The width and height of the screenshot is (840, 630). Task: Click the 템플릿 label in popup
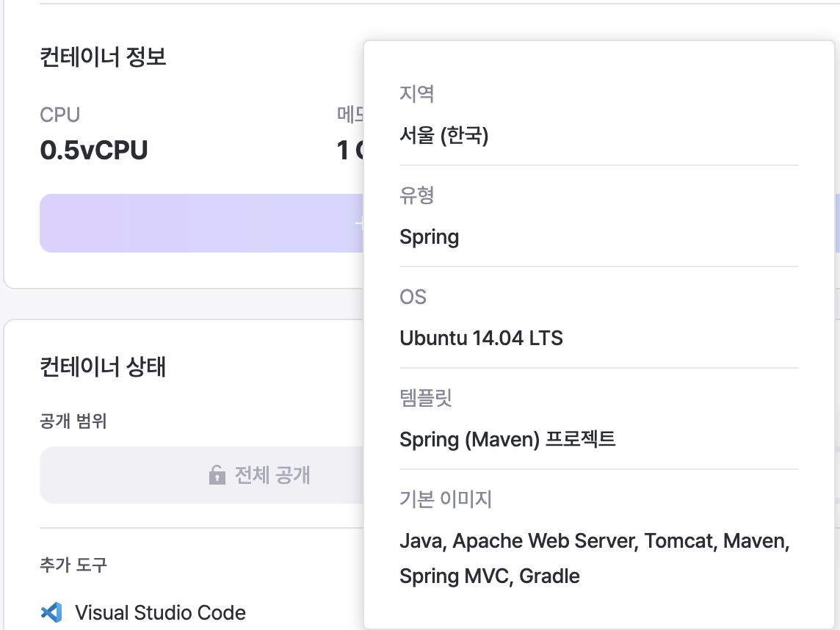[x=426, y=397]
